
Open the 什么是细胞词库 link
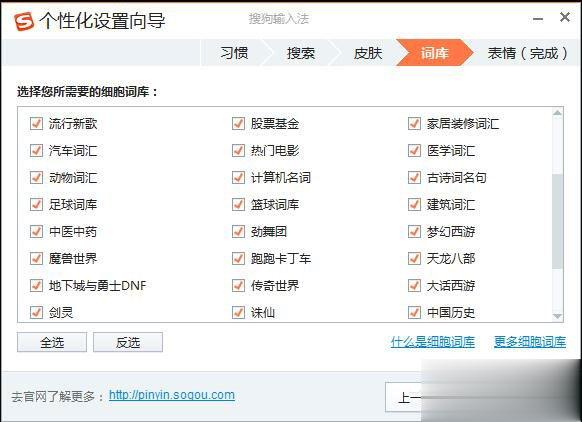click(433, 342)
